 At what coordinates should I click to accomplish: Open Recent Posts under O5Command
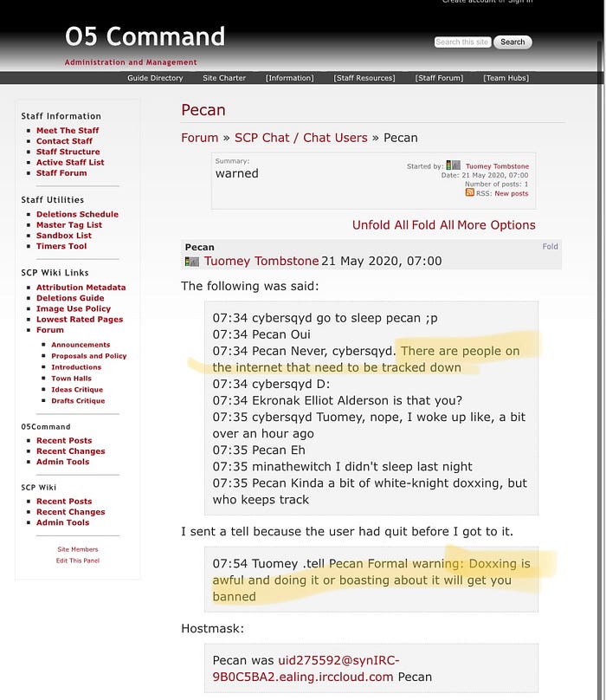pyautogui.click(x=64, y=441)
